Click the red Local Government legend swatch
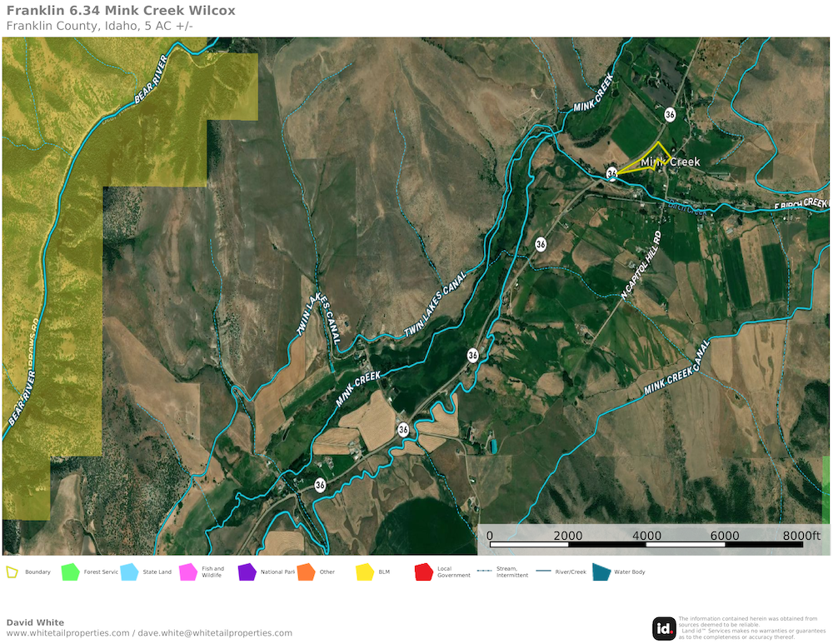Image resolution: width=833 pixels, height=644 pixels. tap(423, 572)
